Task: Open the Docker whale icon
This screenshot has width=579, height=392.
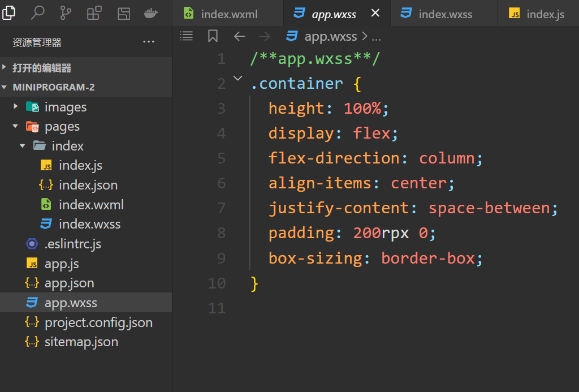Action: click(151, 14)
